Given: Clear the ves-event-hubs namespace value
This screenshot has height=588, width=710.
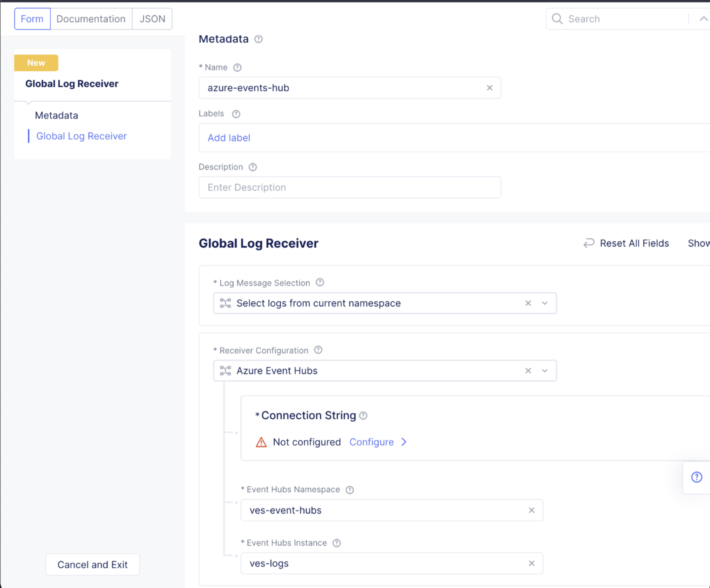Looking at the screenshot, I should 531,510.
